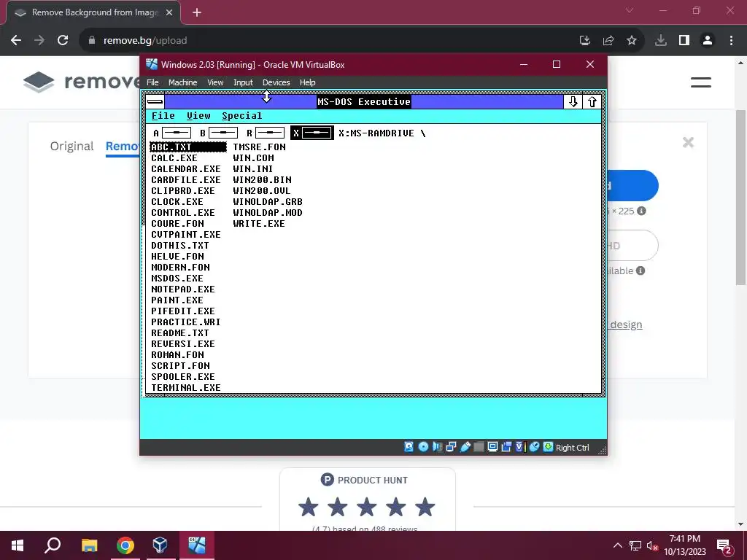
Task: Select drive X icon in MS-DOS Executive
Action: tap(312, 133)
